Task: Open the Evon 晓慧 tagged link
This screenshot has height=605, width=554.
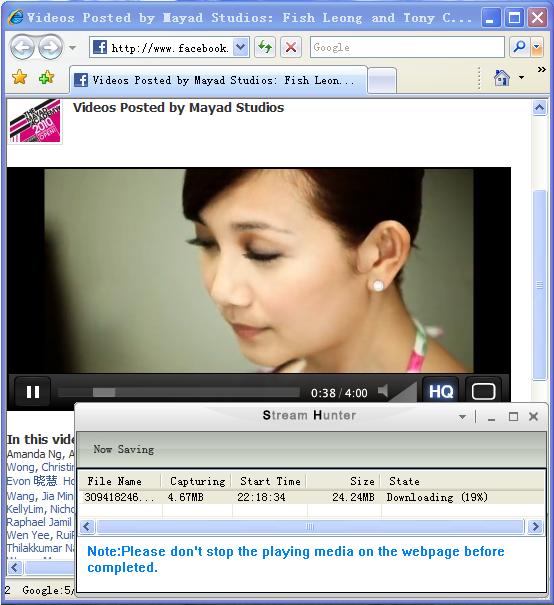Action: [32, 481]
